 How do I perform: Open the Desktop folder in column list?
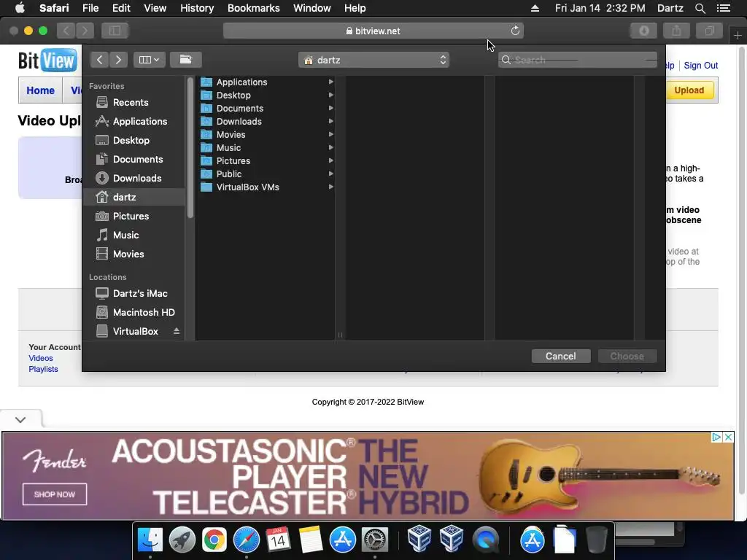(x=266, y=96)
